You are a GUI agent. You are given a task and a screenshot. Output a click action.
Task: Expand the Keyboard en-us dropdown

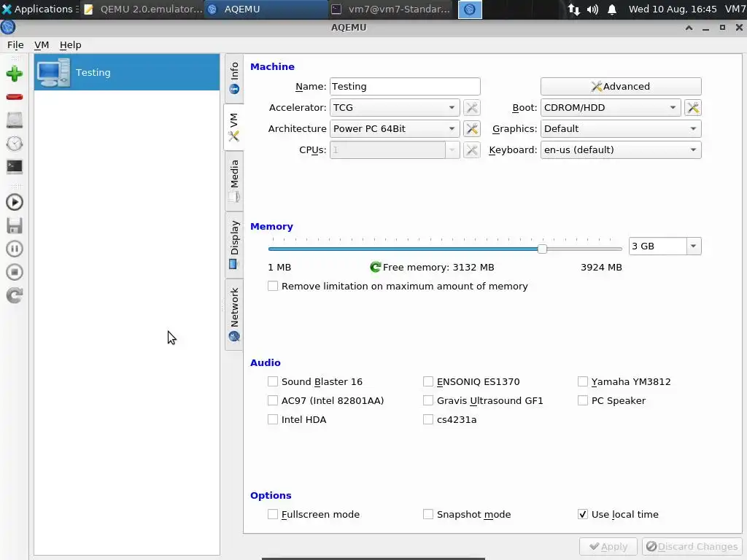click(x=621, y=150)
